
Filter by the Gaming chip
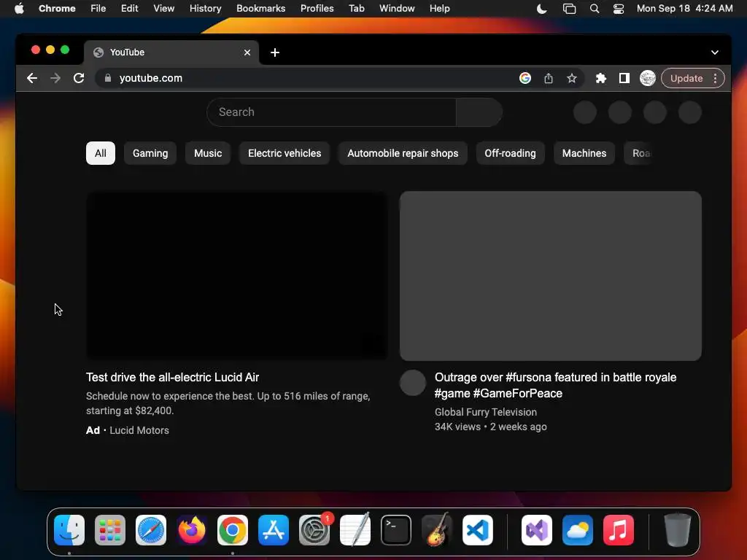tap(150, 153)
